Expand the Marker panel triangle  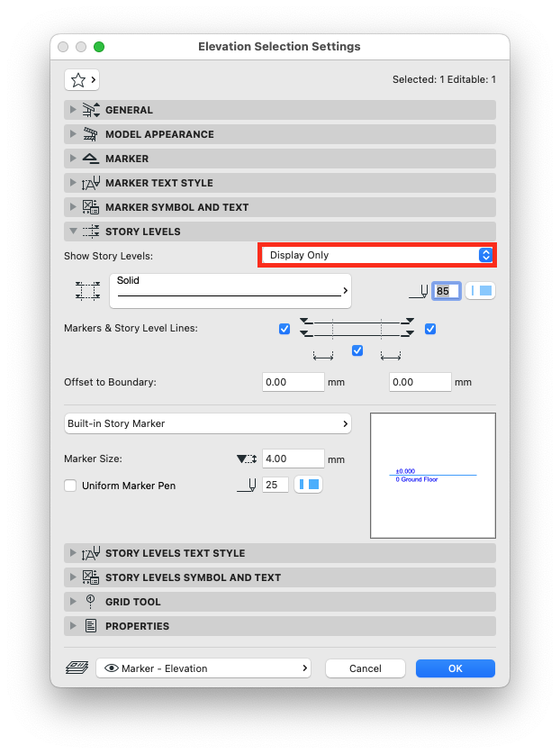click(x=73, y=159)
